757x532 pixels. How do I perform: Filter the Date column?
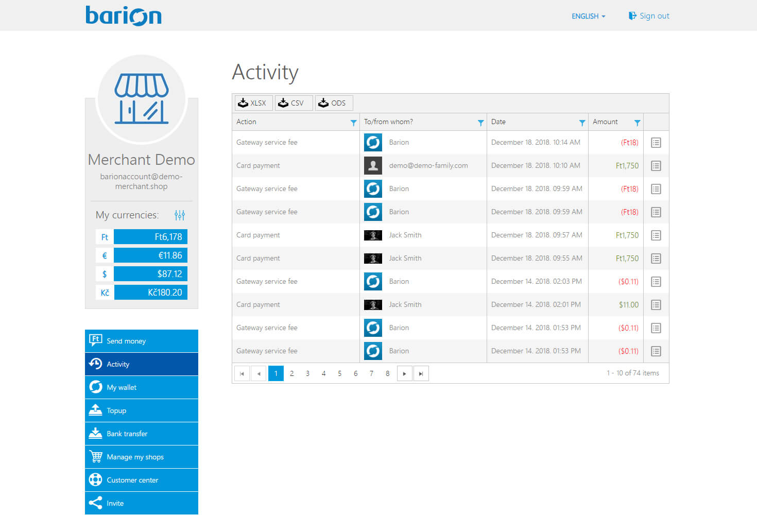[582, 123]
